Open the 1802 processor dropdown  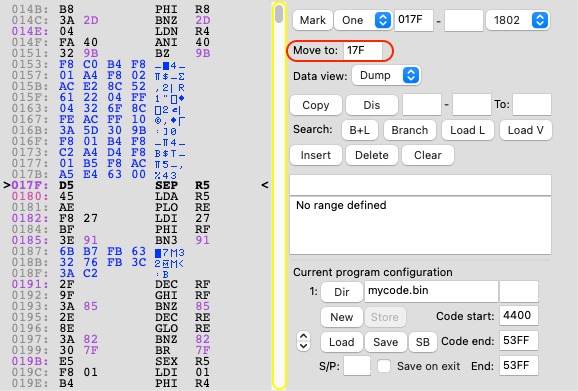click(x=518, y=20)
